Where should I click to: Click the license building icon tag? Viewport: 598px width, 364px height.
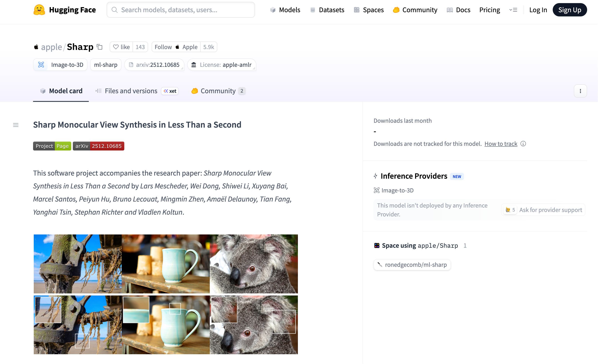tap(194, 65)
